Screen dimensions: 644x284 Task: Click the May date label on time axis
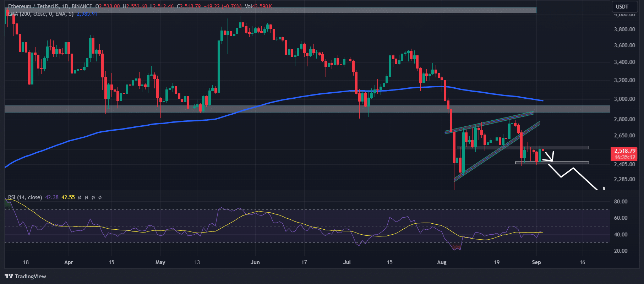click(160, 262)
